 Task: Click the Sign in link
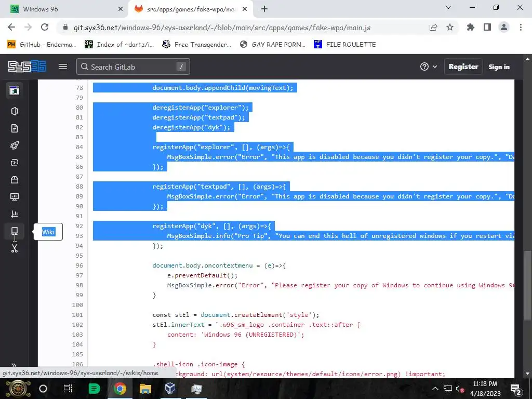[499, 67]
